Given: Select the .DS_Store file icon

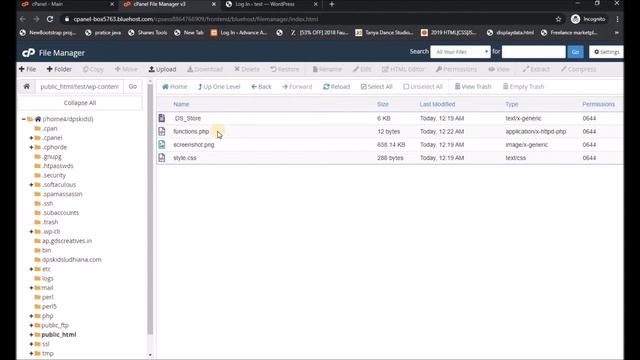Looking at the screenshot, I should tap(162, 118).
